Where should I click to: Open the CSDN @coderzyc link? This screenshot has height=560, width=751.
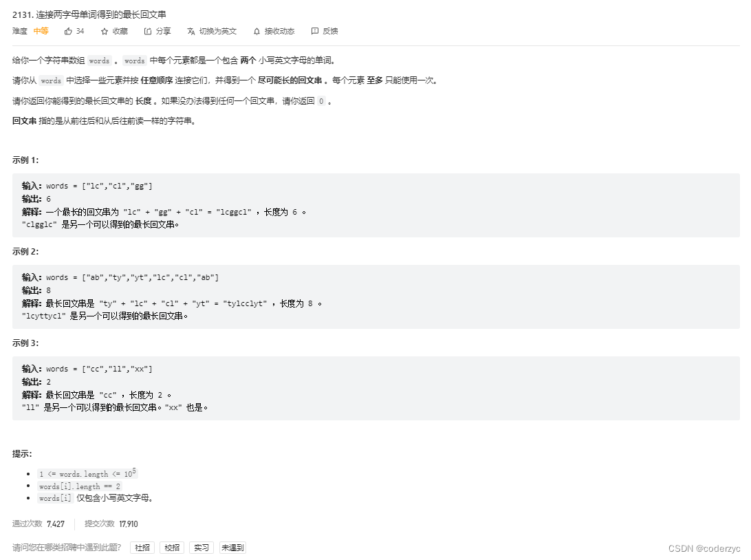pyautogui.click(x=704, y=548)
